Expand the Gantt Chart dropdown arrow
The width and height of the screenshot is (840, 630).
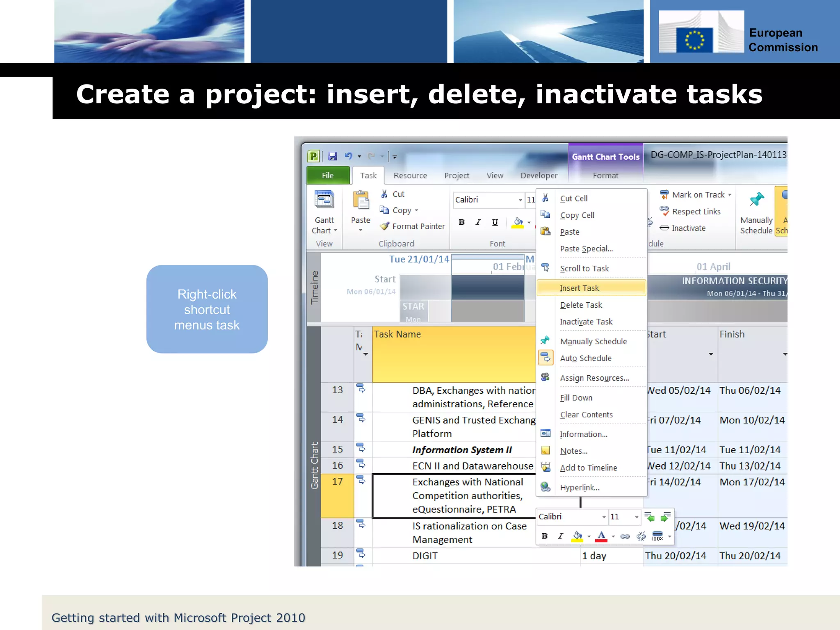(x=335, y=231)
